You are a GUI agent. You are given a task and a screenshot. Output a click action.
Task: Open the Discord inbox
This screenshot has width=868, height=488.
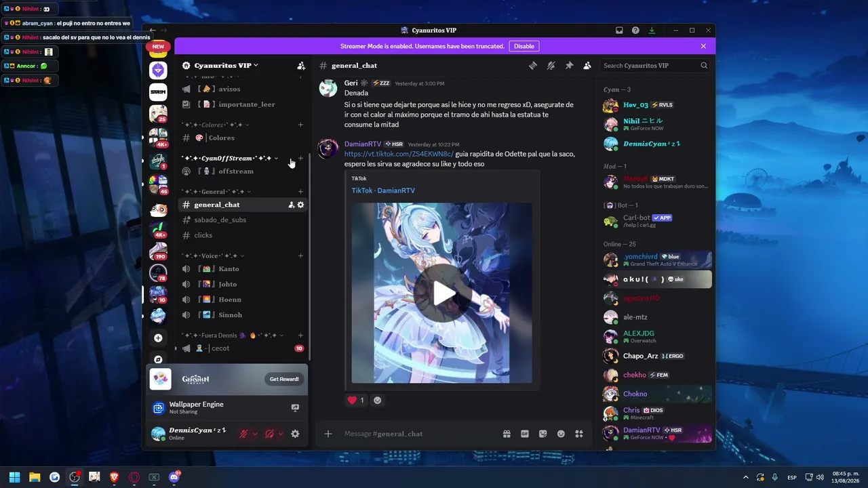(x=619, y=30)
